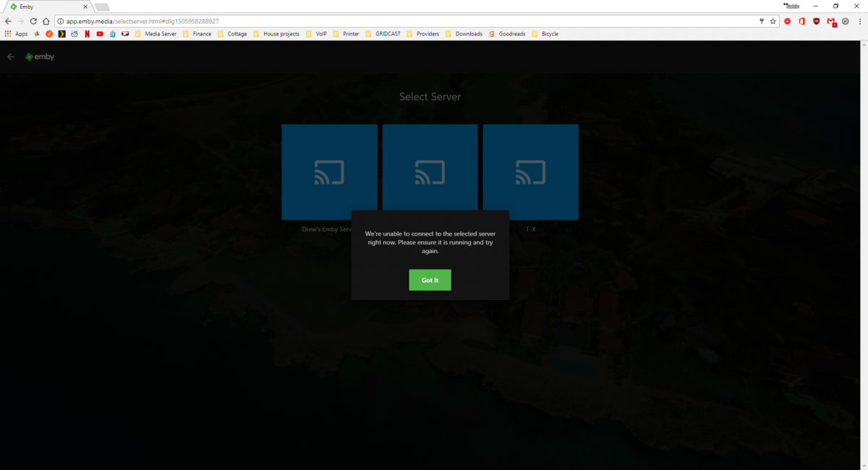Click the Got It button
Viewport: 868px width, 470px height.
[430, 280]
